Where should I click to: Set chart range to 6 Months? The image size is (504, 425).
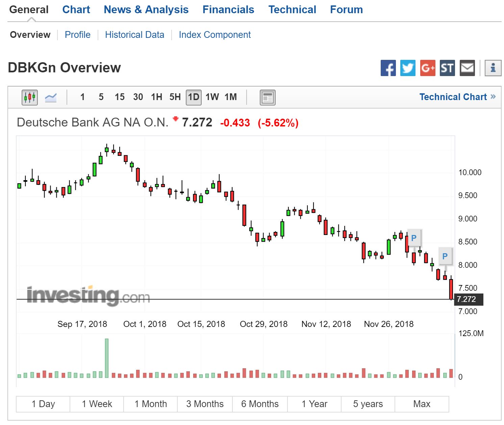tap(260, 404)
